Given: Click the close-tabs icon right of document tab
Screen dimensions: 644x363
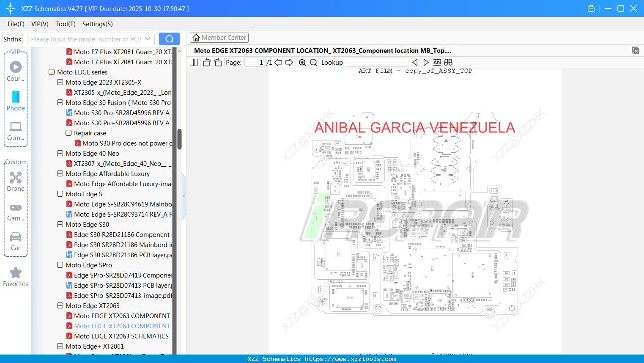Looking at the screenshot, I should click(636, 50).
